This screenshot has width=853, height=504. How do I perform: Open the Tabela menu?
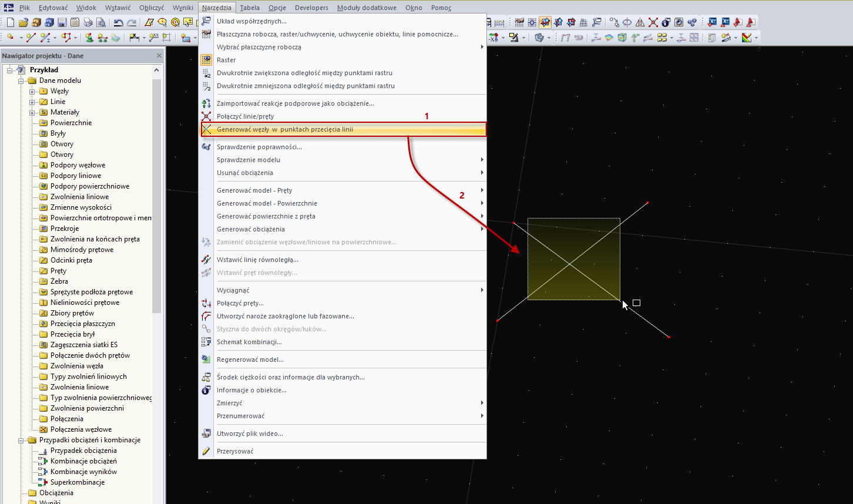point(250,8)
